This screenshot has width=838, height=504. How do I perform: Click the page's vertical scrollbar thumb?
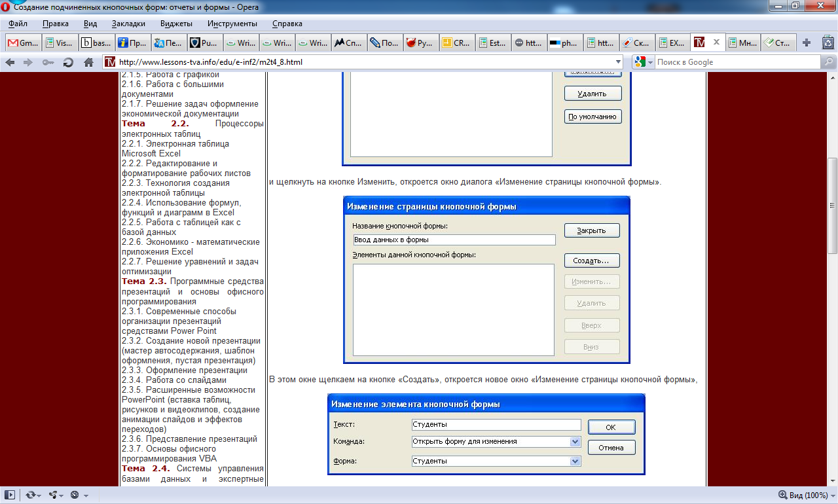pyautogui.click(x=833, y=206)
